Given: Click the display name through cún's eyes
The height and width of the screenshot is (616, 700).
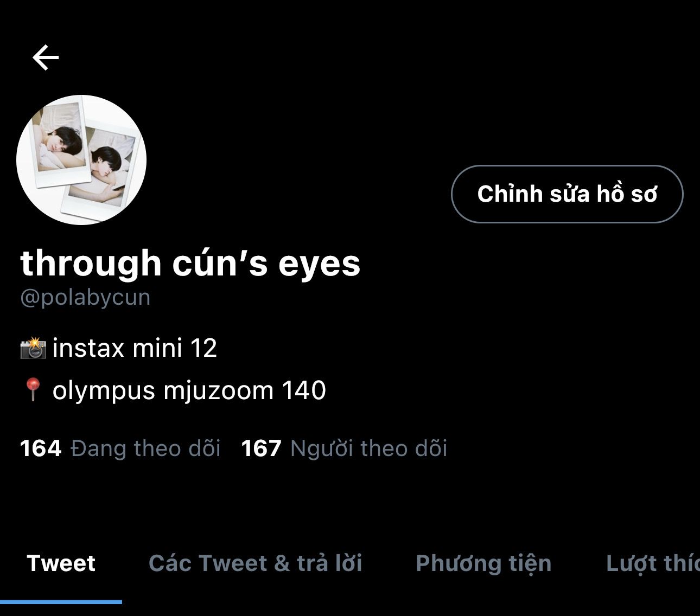Looking at the screenshot, I should [190, 264].
